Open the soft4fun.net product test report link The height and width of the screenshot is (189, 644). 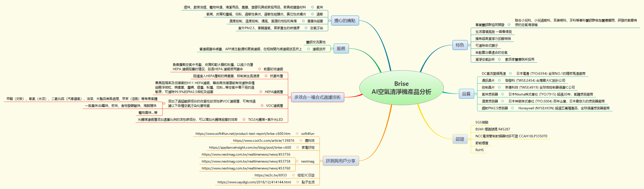[x=243, y=134]
